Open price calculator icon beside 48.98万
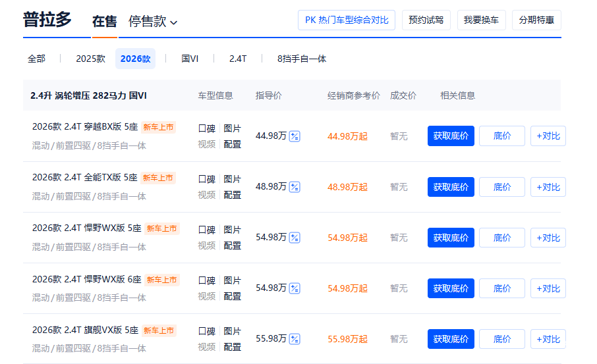 click(295, 187)
